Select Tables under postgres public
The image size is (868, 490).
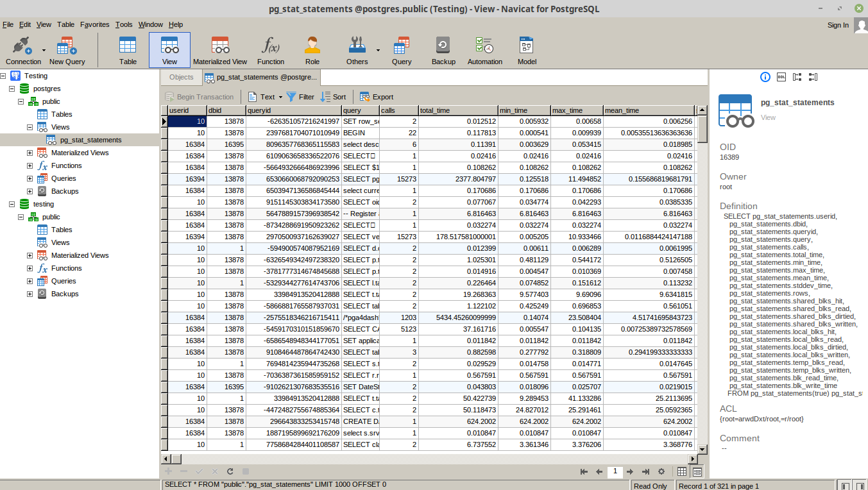[62, 114]
